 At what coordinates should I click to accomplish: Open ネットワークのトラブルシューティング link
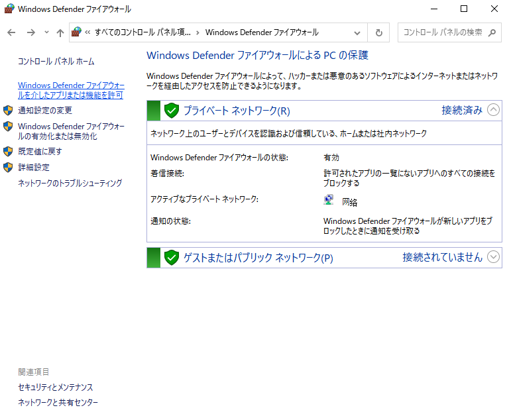tap(70, 183)
